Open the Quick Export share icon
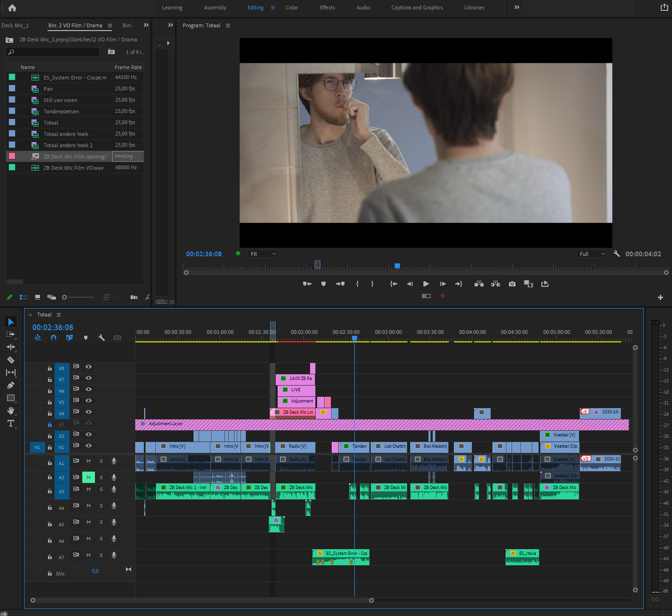This screenshot has height=616, width=672. pyautogui.click(x=664, y=7)
